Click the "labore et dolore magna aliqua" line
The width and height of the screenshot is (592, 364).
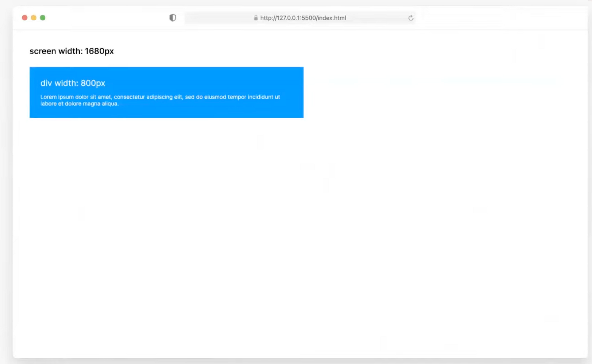point(79,104)
